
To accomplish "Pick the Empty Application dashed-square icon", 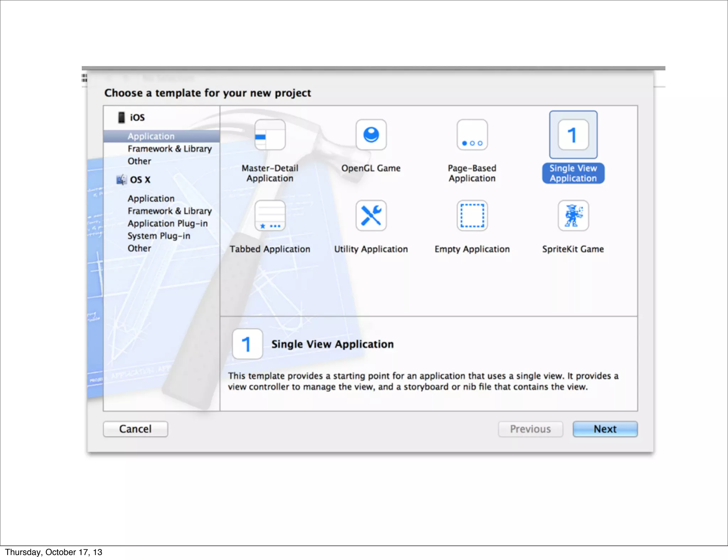I will (472, 216).
